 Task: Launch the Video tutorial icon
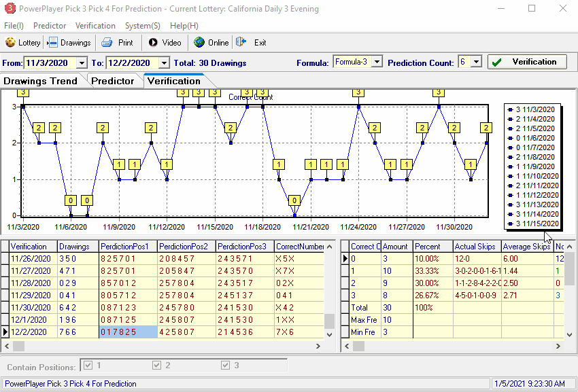[153, 42]
